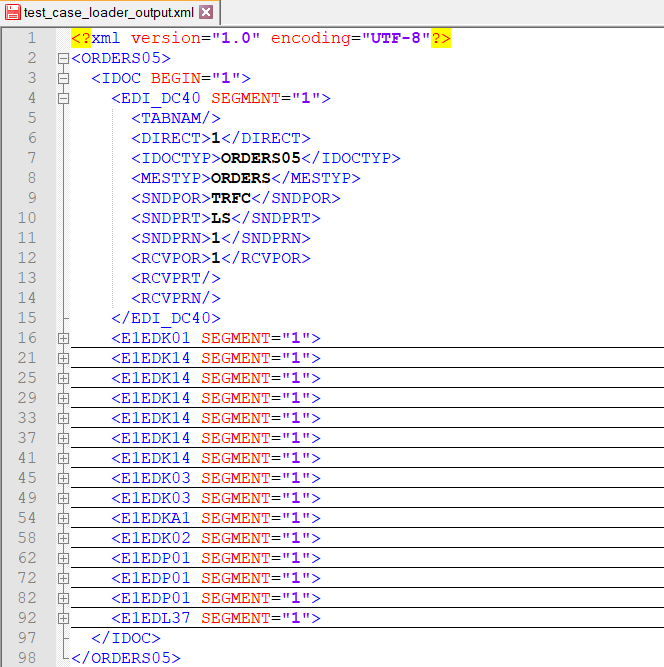Screen dimensions: 664x667
Task: Click line number 98 in the margin
Action: tap(27, 658)
